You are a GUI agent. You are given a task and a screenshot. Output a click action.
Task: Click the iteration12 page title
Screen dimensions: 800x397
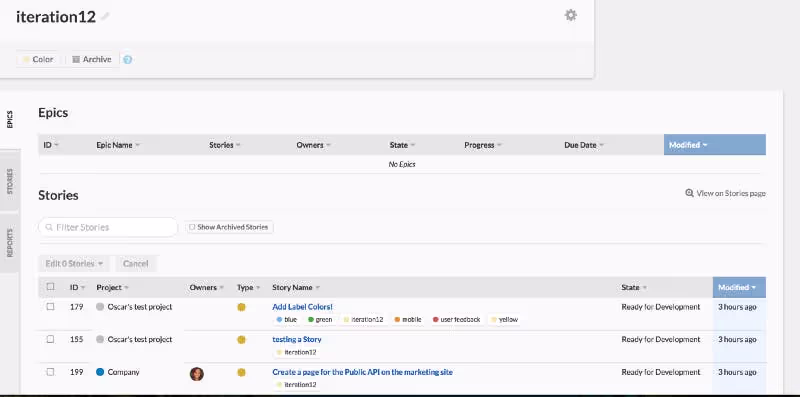[56, 17]
